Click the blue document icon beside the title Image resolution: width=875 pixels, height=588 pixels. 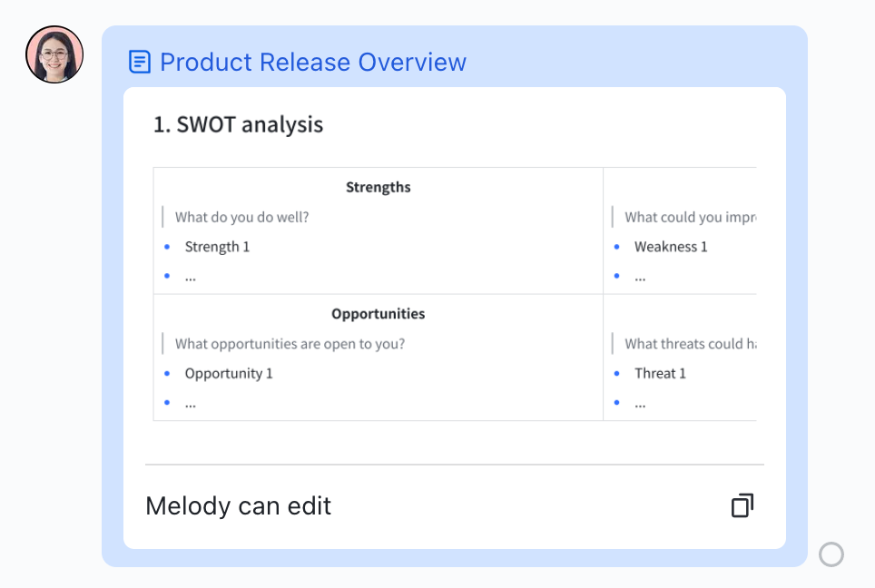click(140, 61)
